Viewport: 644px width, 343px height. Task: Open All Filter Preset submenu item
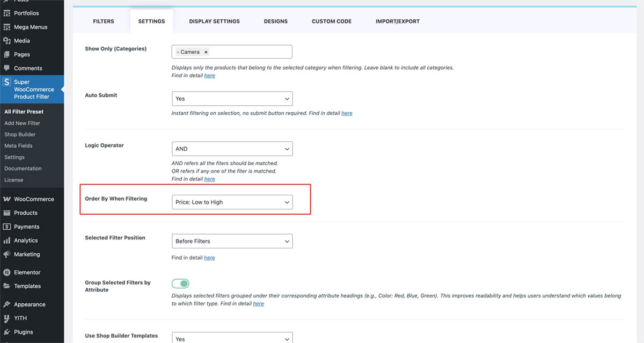point(24,112)
